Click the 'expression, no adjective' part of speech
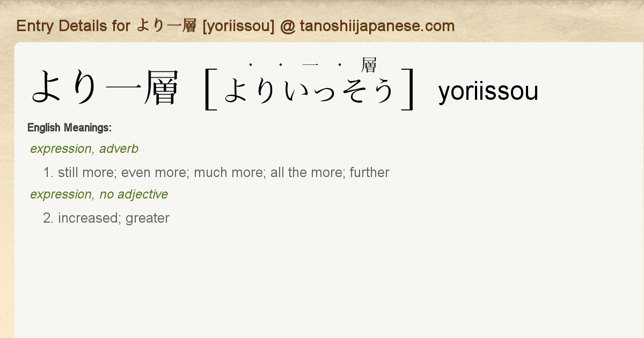This screenshot has width=644, height=338. [x=99, y=194]
